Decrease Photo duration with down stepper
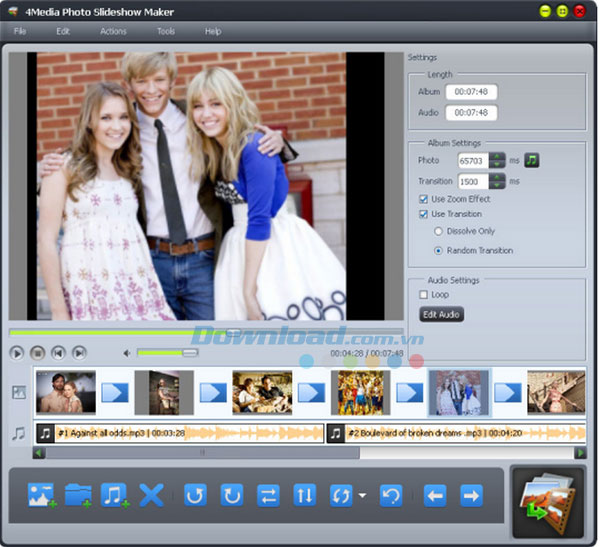Image resolution: width=600 pixels, height=547 pixels. click(x=497, y=164)
